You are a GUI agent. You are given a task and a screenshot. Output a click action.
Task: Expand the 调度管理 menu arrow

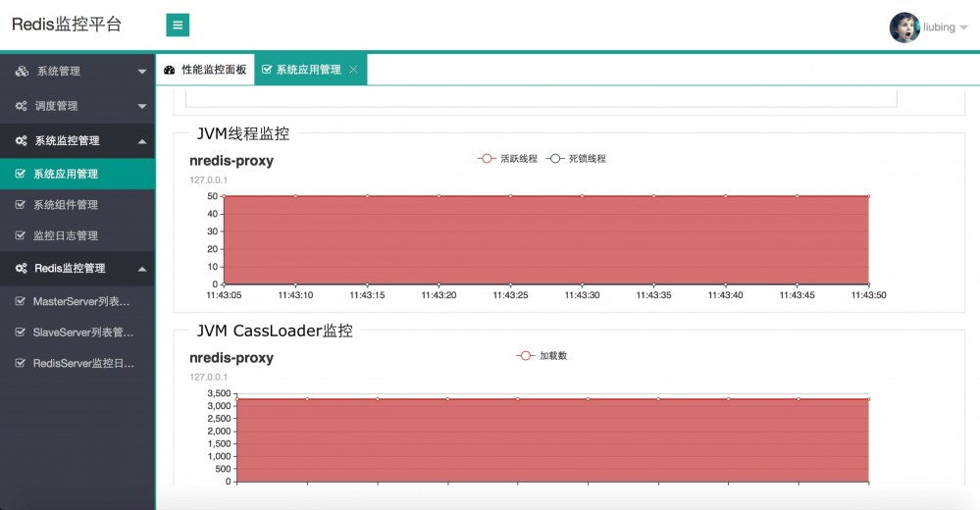pos(142,107)
